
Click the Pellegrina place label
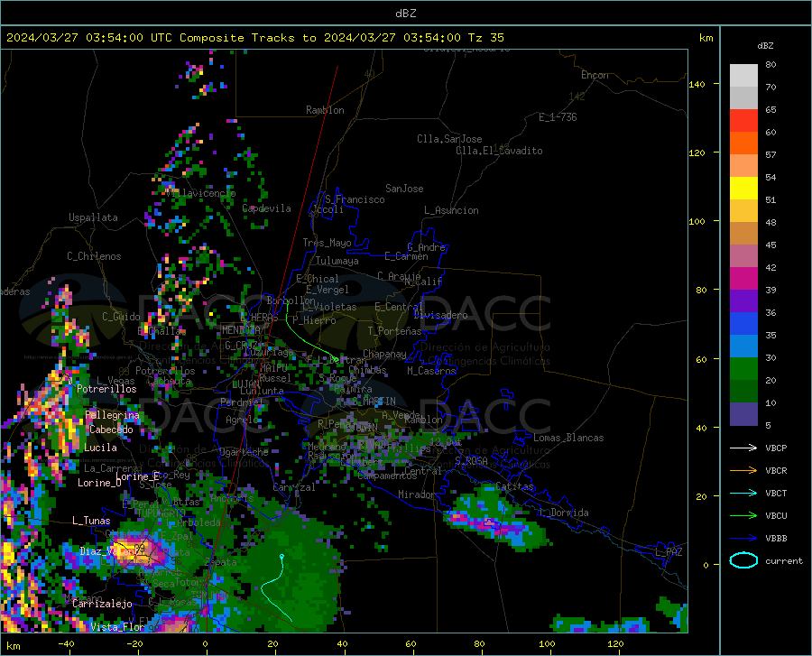click(x=112, y=415)
